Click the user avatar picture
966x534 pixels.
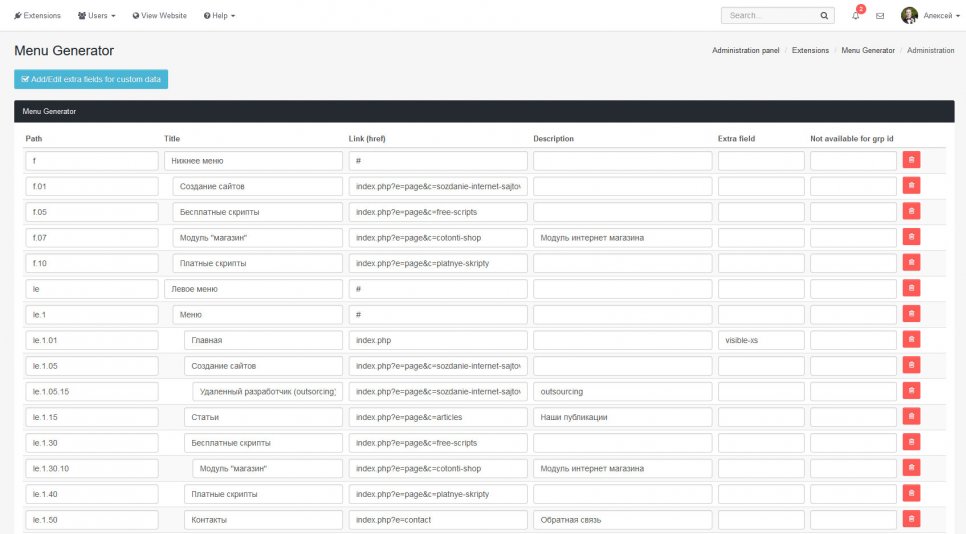click(x=909, y=15)
